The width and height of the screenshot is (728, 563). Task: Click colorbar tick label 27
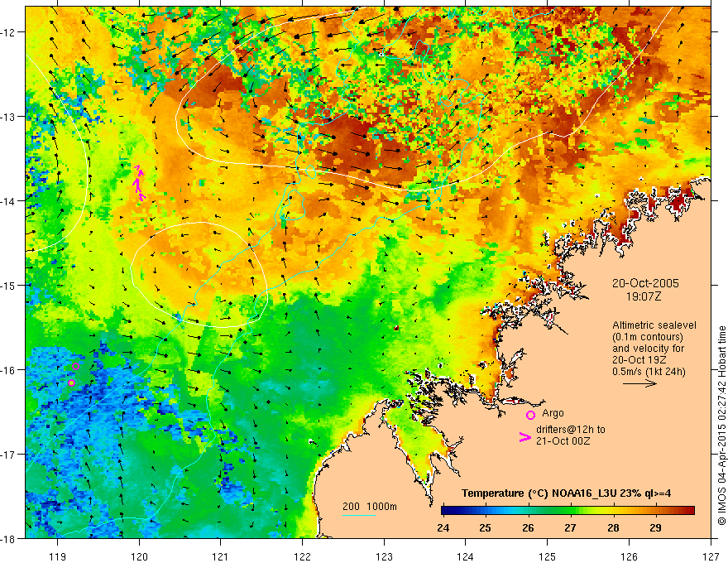[x=571, y=528]
